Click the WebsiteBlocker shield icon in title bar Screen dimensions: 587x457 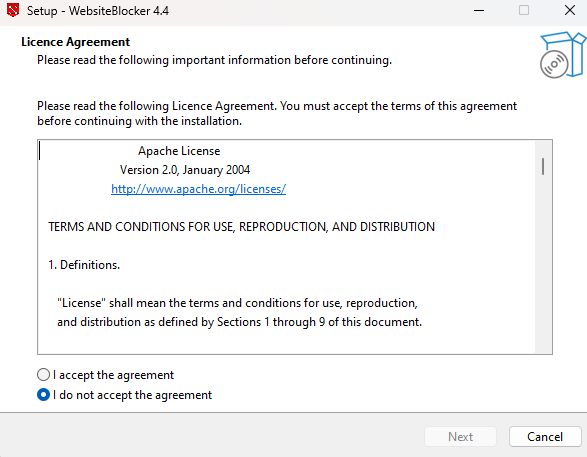click(x=13, y=10)
